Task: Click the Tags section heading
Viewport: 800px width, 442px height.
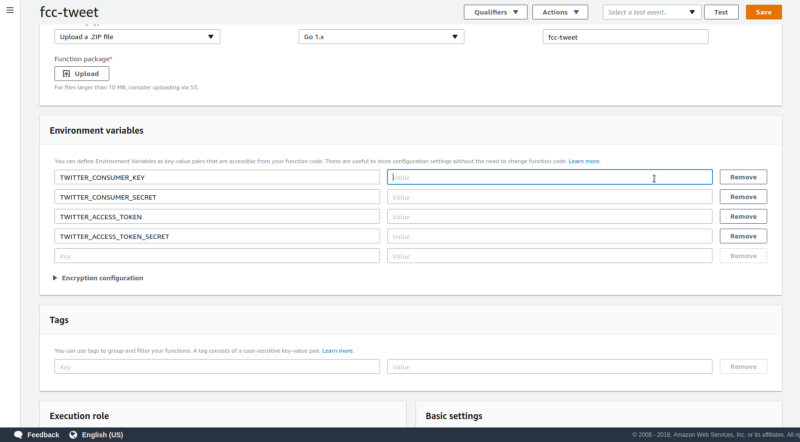Action: (x=59, y=320)
